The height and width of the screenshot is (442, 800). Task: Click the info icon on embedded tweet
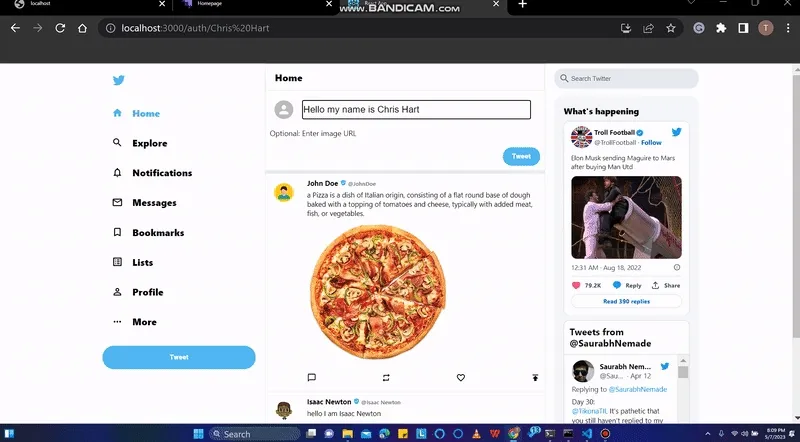click(x=677, y=267)
